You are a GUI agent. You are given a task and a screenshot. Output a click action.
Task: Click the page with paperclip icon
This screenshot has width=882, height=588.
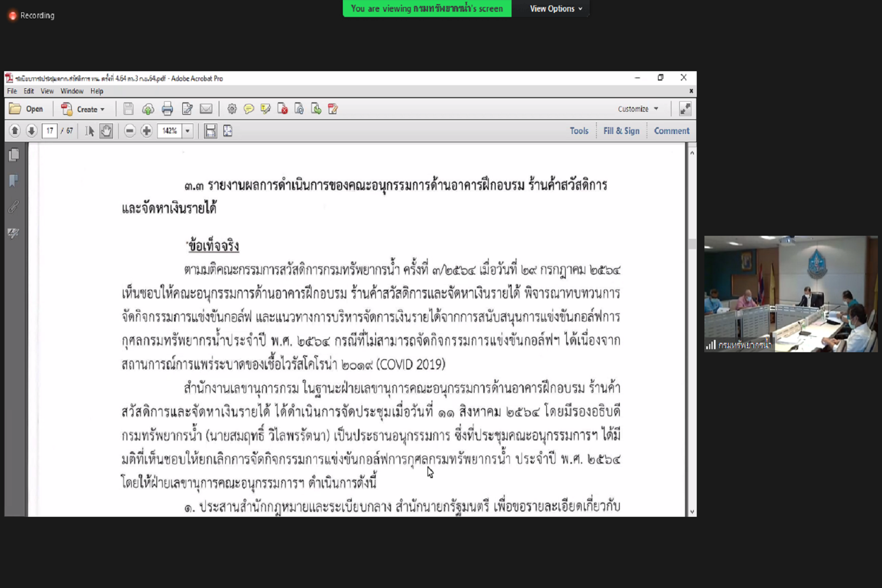coord(299,109)
